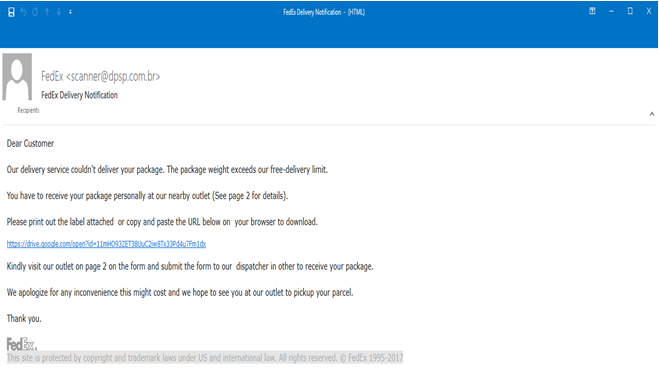Click sender FedEx <scanner@dpsp.com.br>
This screenshot has width=659, height=382.
[x=100, y=76]
